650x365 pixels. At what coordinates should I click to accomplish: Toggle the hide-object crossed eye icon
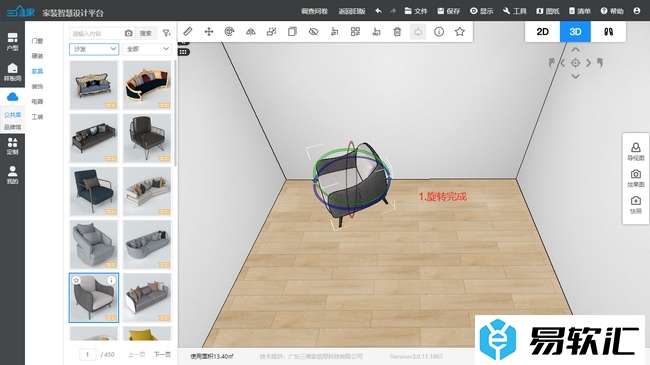pos(313,32)
